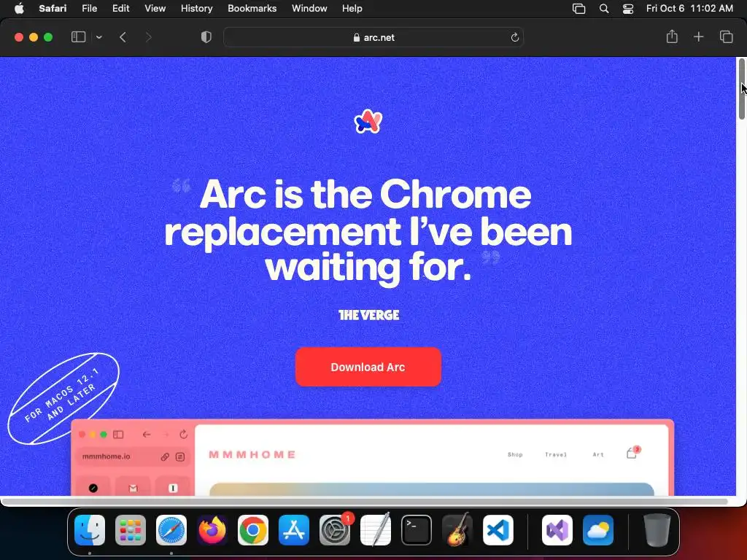Viewport: 747px width, 560px height.
Task: Open Terminal from the Dock
Action: pyautogui.click(x=417, y=530)
